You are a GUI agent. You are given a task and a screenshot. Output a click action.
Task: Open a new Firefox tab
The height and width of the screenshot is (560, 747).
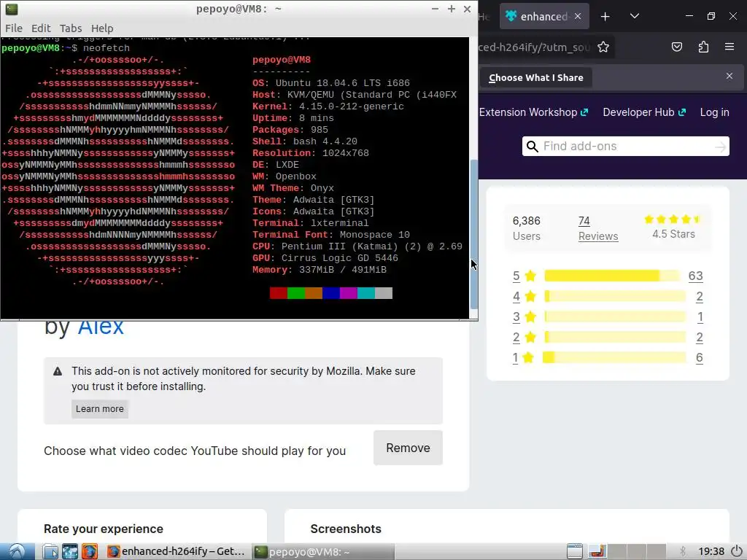coord(605,17)
